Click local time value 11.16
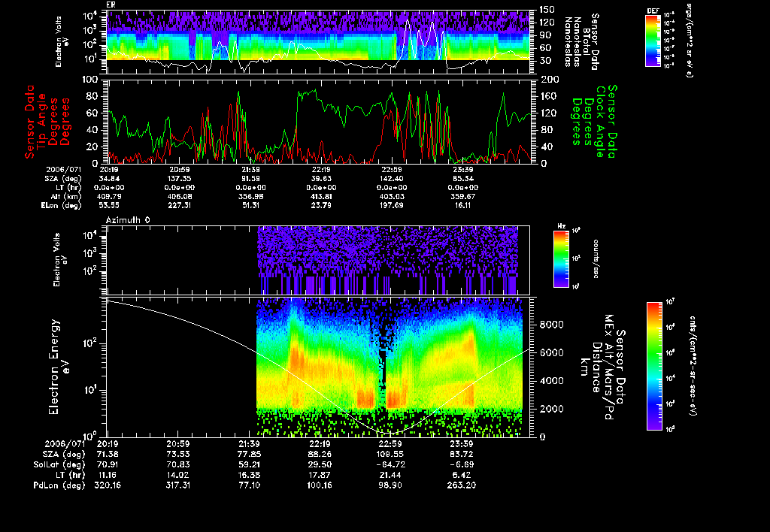 click(x=108, y=475)
